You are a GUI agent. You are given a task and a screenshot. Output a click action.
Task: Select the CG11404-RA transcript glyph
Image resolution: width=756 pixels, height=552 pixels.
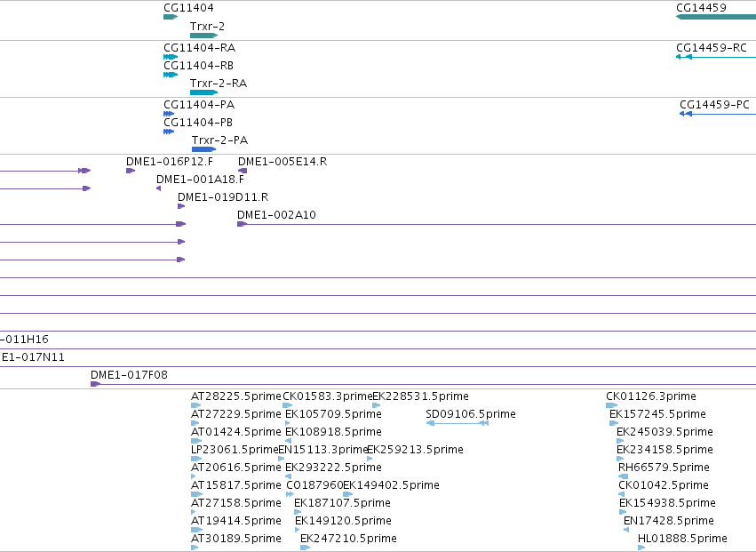(x=171, y=57)
